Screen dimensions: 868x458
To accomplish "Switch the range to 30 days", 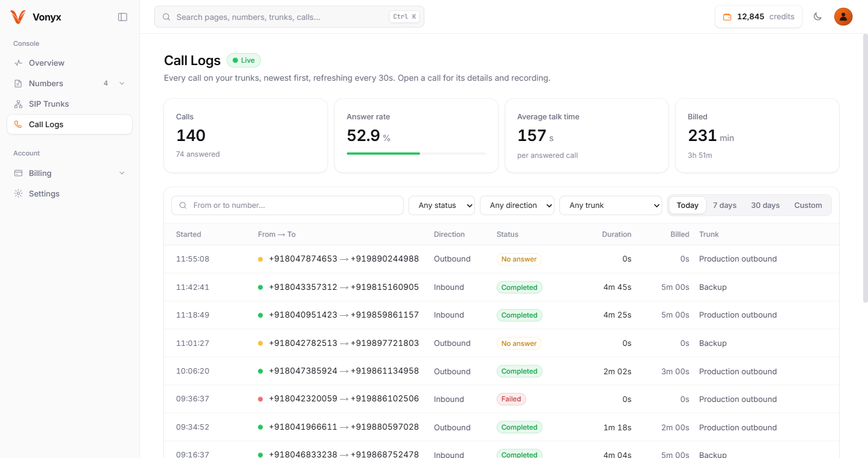I will 765,205.
